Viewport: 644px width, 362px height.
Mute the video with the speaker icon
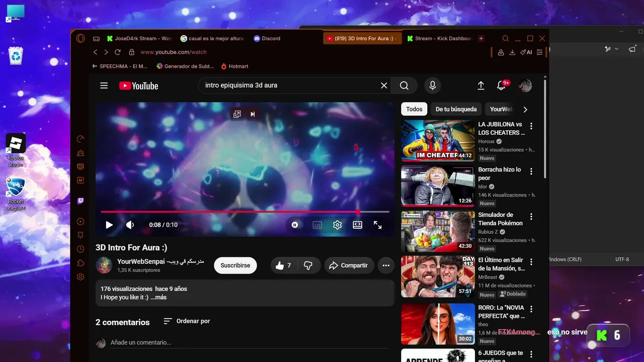(x=130, y=225)
